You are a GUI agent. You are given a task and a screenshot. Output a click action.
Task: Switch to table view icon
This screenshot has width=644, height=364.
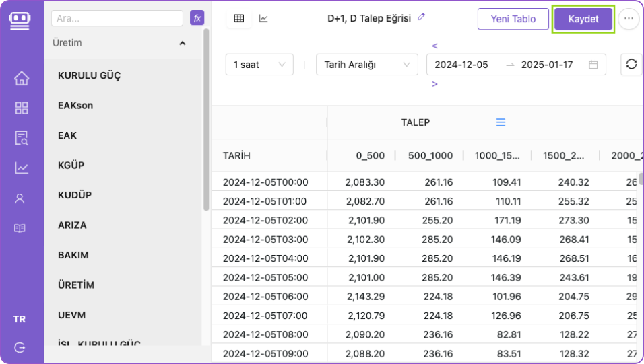click(239, 18)
